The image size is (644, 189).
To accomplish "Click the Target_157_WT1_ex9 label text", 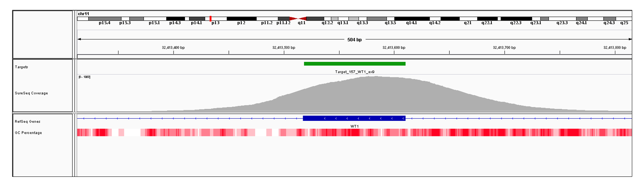I will point(355,72).
